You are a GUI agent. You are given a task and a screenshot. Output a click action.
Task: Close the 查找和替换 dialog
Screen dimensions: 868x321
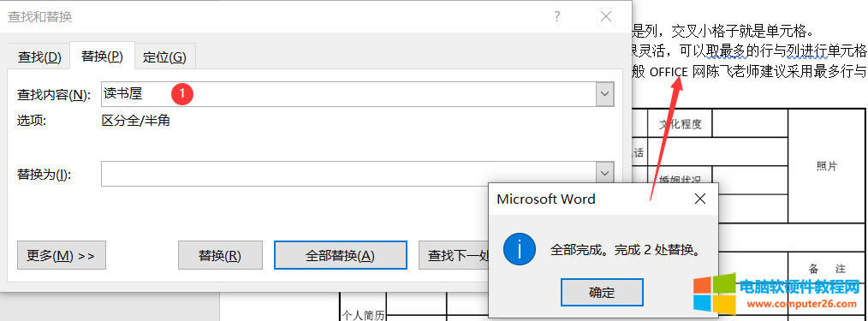tap(606, 16)
